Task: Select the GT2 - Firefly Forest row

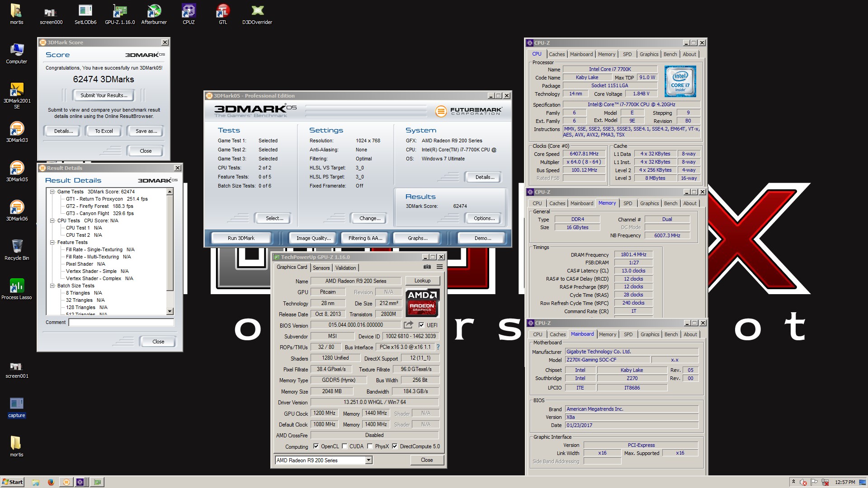Action: coord(99,206)
